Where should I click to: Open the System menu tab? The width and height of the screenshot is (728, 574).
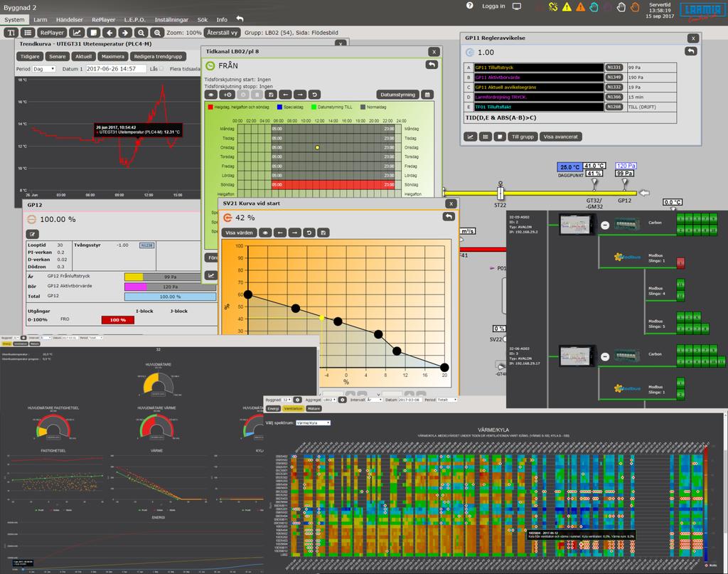pyautogui.click(x=14, y=19)
